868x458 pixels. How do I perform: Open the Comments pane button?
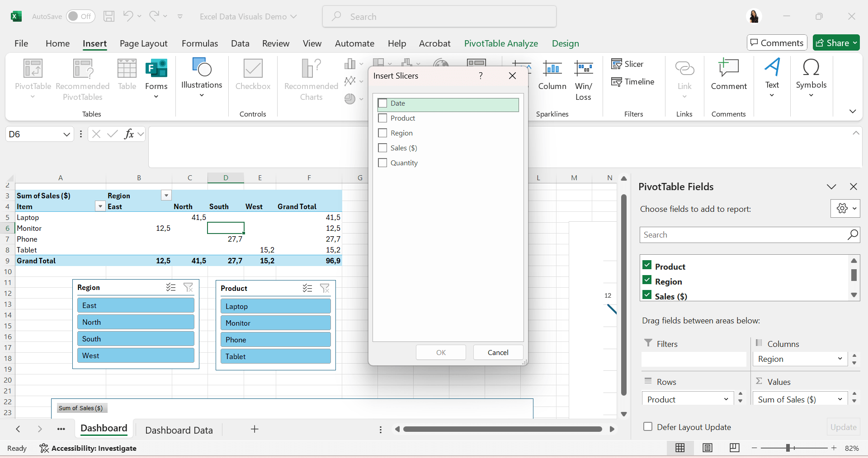777,43
